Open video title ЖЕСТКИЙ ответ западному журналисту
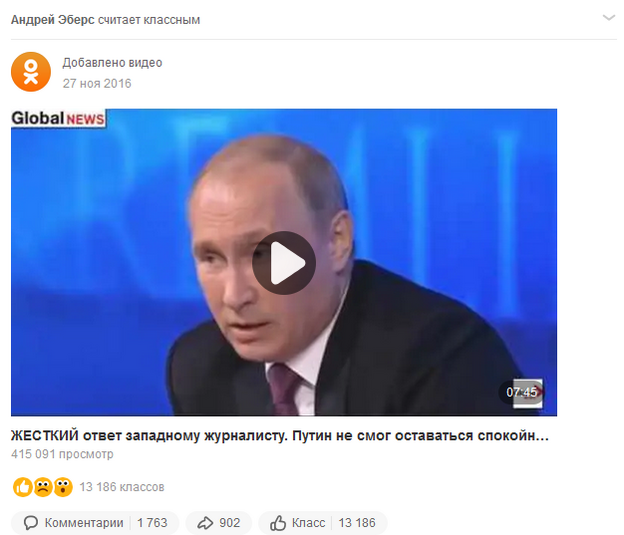 click(x=279, y=436)
